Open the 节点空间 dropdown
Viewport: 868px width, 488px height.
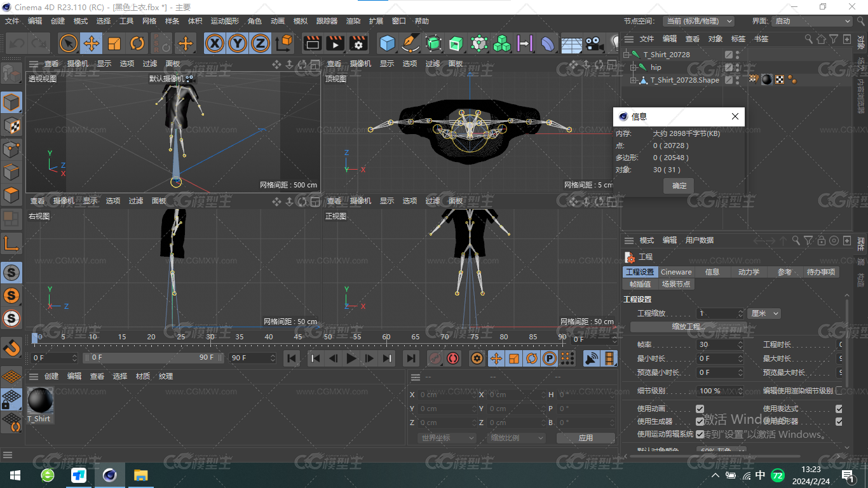tap(698, 21)
